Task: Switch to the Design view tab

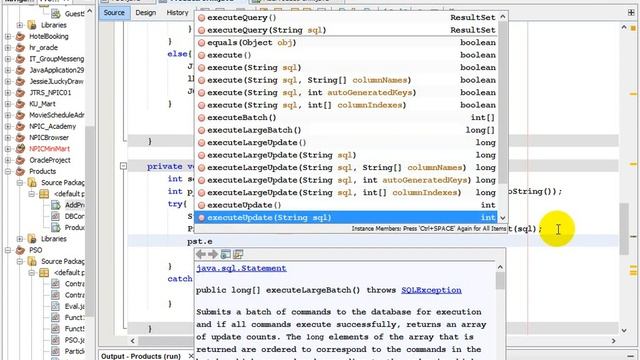Action: 146,13
